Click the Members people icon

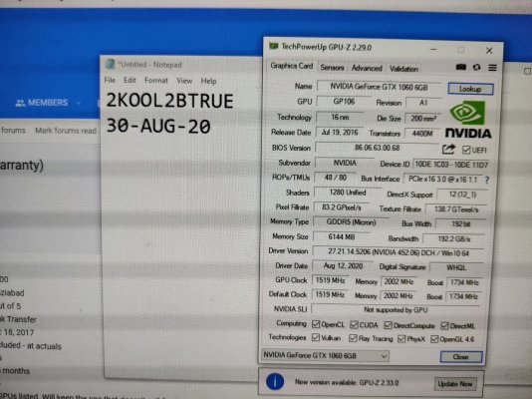tap(20, 103)
